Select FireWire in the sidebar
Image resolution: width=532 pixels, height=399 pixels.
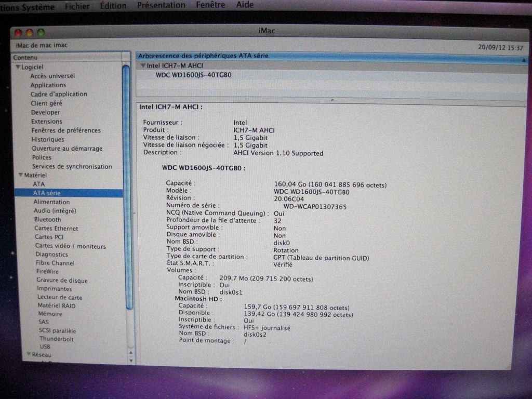(47, 271)
